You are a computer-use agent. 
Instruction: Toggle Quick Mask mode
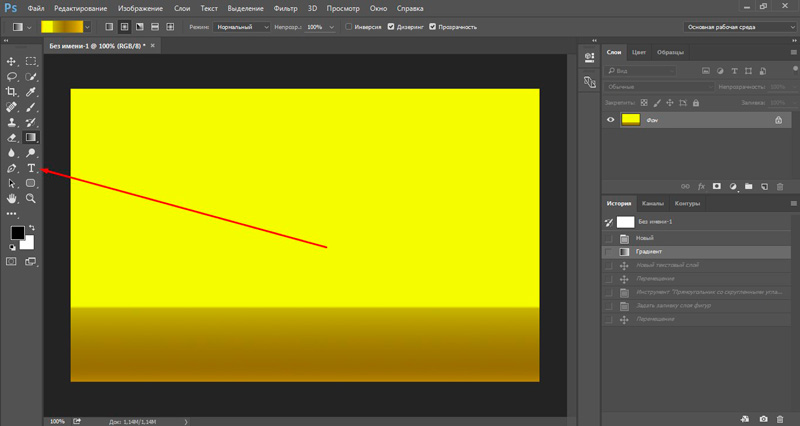tap(11, 261)
